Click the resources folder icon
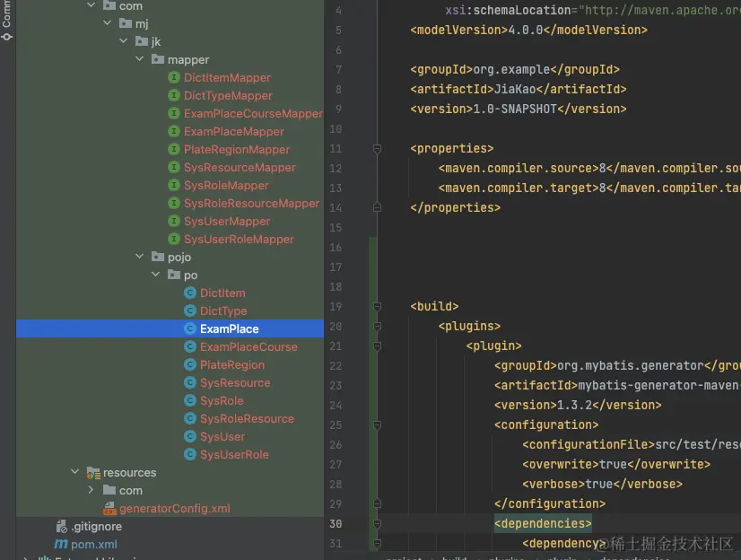The width and height of the screenshot is (741, 560). [x=93, y=473]
